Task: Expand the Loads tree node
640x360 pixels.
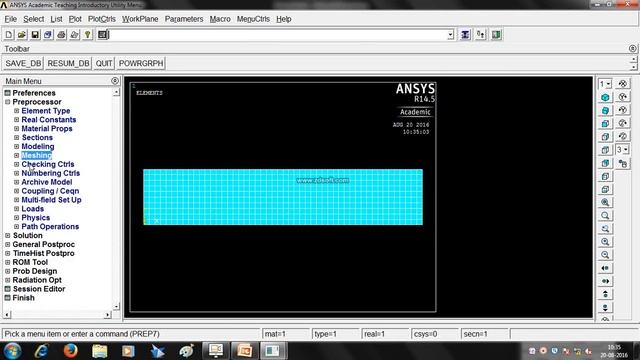Action: pos(16,209)
